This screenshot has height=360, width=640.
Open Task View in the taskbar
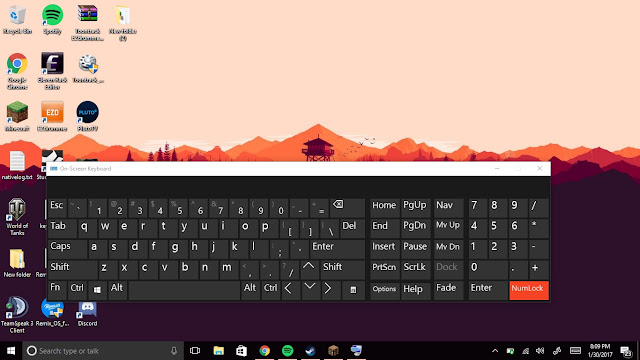point(195,351)
